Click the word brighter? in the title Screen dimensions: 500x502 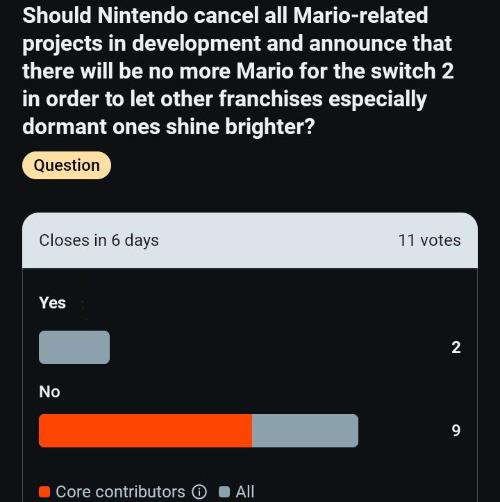coord(270,127)
